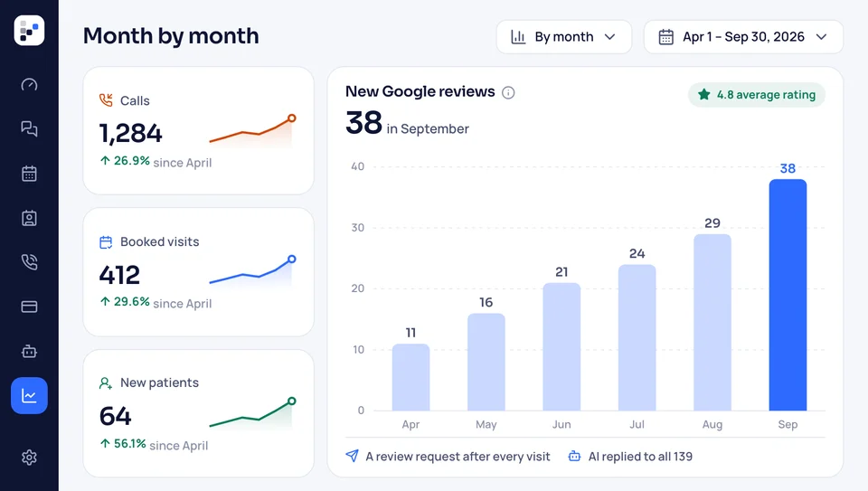Click the star icon in average rating badge
Screen dimensions: 868x491
point(704,94)
